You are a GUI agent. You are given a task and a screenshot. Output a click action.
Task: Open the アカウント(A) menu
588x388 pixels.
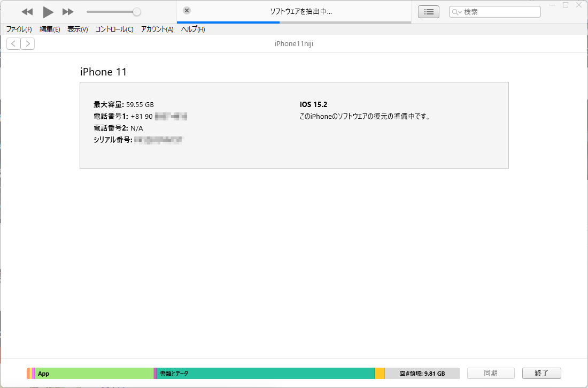(157, 29)
